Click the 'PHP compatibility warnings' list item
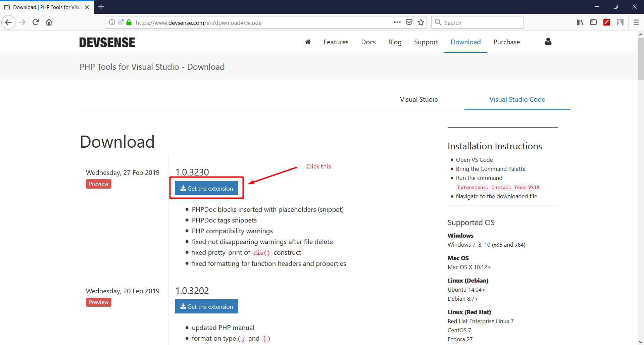Screen dimensions: 644x345 coord(232,231)
